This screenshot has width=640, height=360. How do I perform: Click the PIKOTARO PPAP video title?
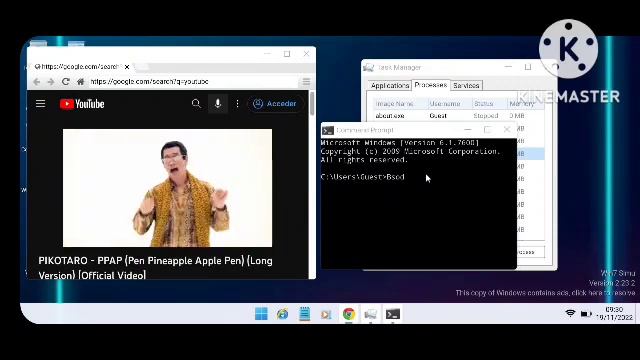coord(155,268)
